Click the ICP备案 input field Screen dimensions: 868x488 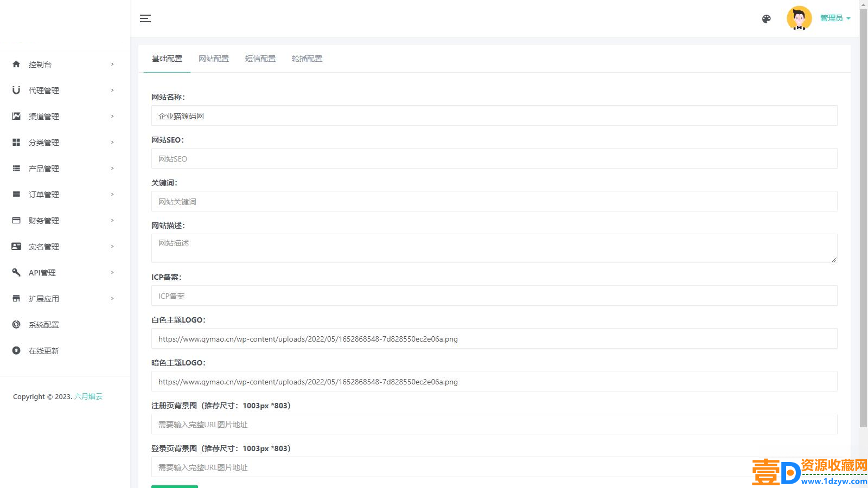[x=494, y=296]
